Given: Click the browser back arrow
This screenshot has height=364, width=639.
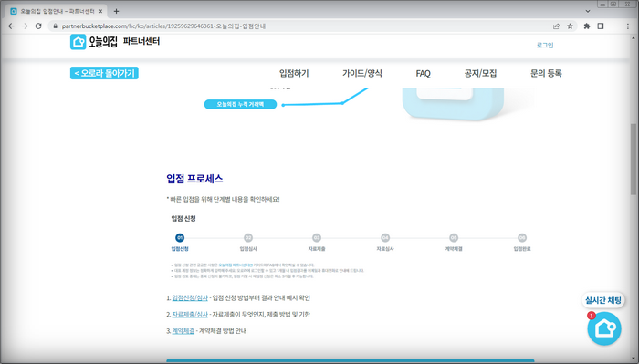Looking at the screenshot, I should (11, 26).
